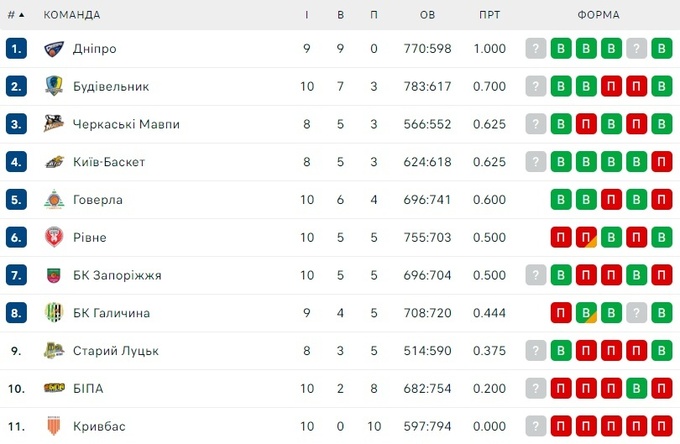Click the Говерла team logo

(x=54, y=200)
